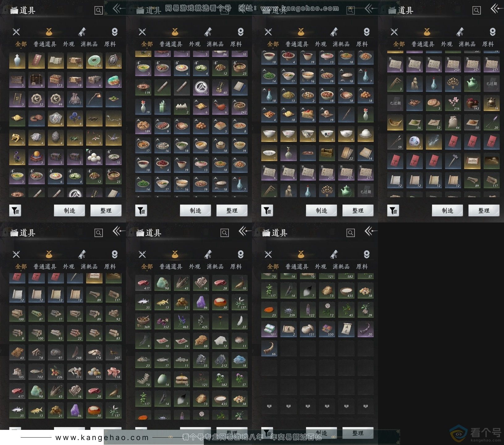
Task: Select the pink blossom branch with 216
Action: tap(453, 103)
